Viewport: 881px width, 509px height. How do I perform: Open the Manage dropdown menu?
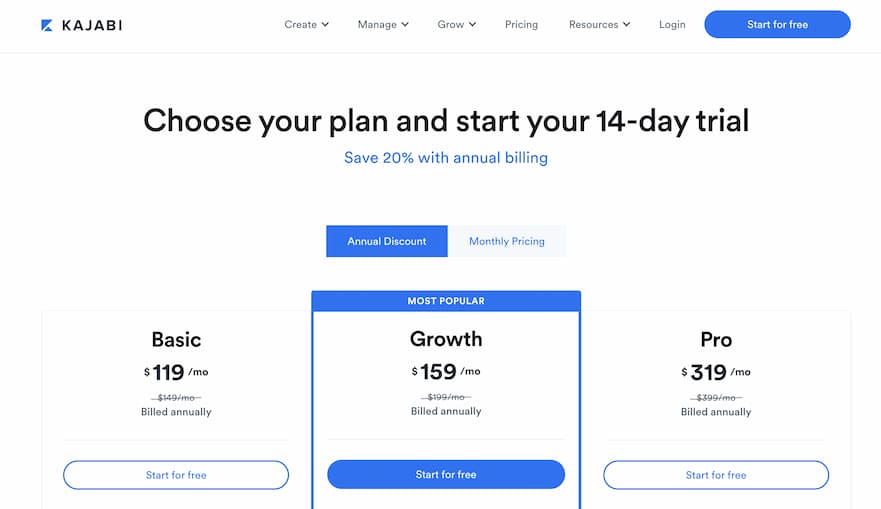pyautogui.click(x=382, y=24)
